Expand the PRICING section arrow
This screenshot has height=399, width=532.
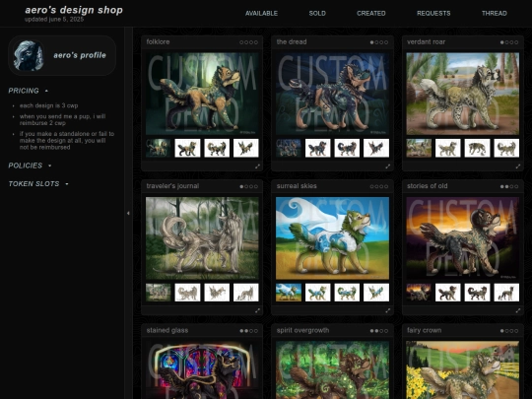[46, 91]
